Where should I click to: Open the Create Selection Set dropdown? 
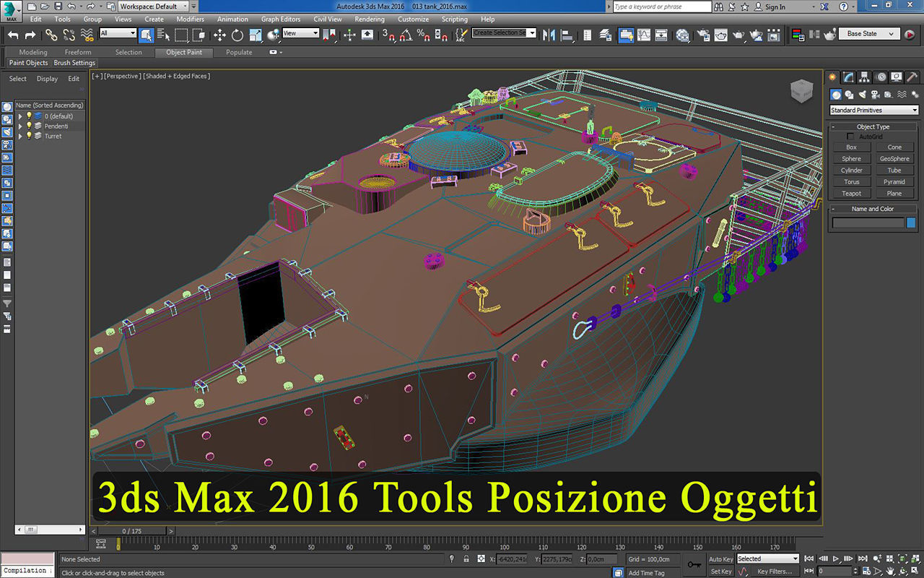click(504, 33)
